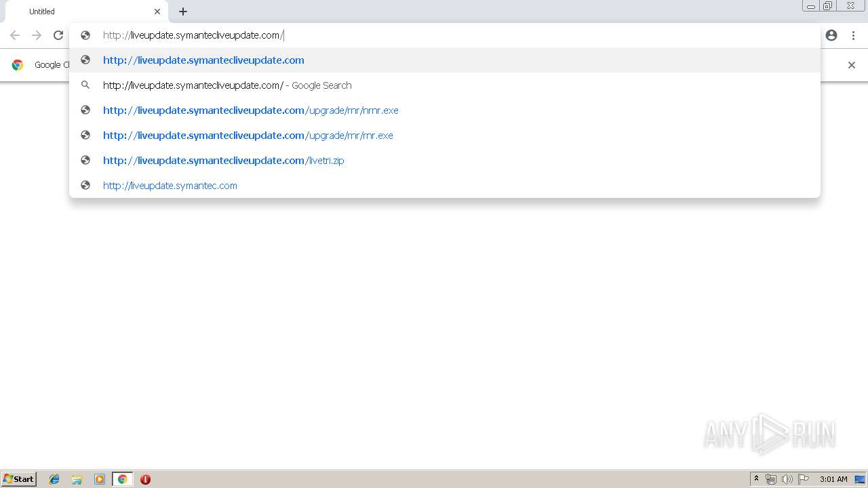Restore down the Chrome window
Viewport: 868px width, 488px height.
pyautogui.click(x=828, y=6)
